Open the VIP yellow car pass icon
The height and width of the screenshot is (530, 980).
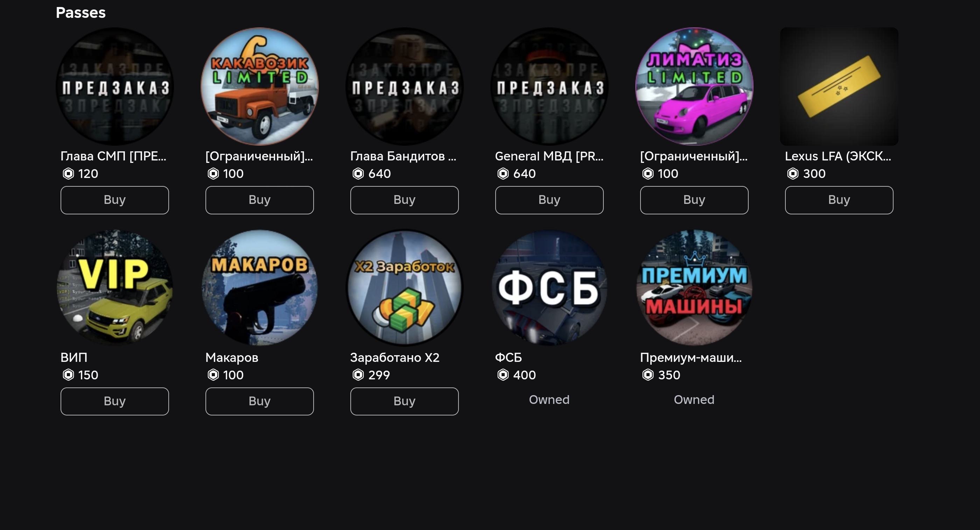point(114,288)
